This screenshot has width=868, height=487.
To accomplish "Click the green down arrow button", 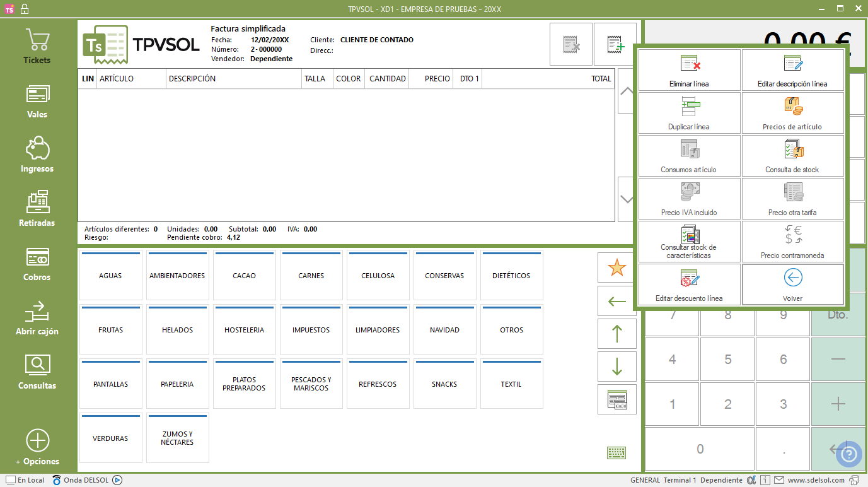I will point(617,367).
